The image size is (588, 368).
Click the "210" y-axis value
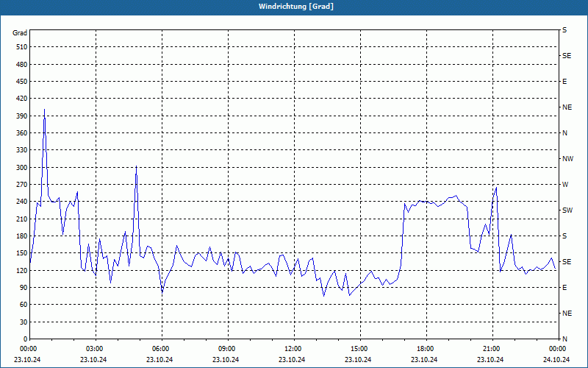click(21, 219)
